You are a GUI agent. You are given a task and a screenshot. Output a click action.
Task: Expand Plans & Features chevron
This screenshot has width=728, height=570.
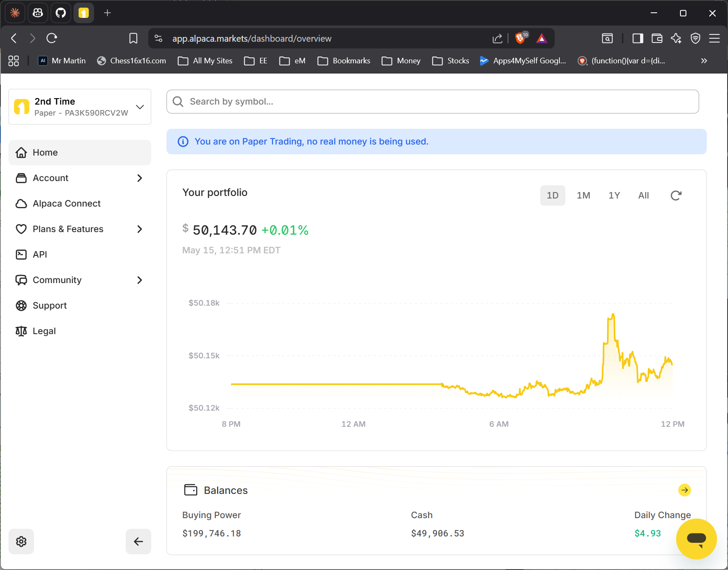point(140,229)
